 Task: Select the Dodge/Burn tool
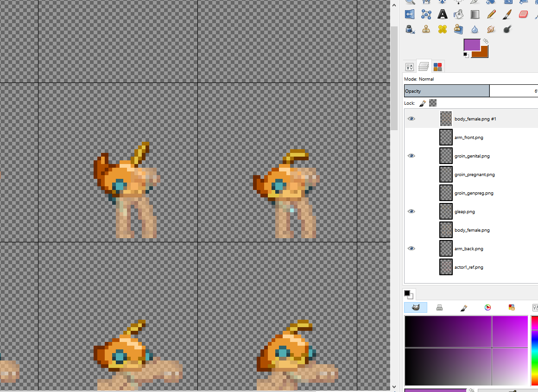pos(507,30)
